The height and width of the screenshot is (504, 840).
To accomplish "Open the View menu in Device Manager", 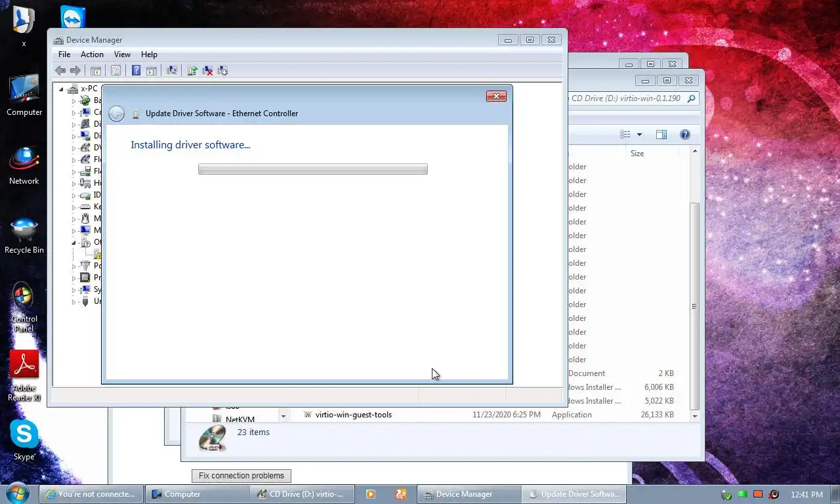I will (x=122, y=54).
